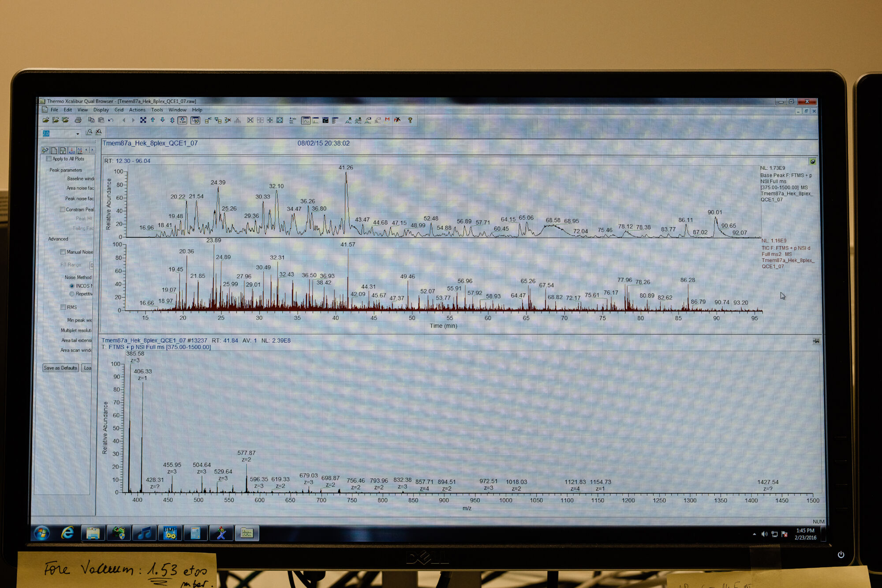Switch to spectrum view toolbar icon
This screenshot has width=882, height=588.
316,120
